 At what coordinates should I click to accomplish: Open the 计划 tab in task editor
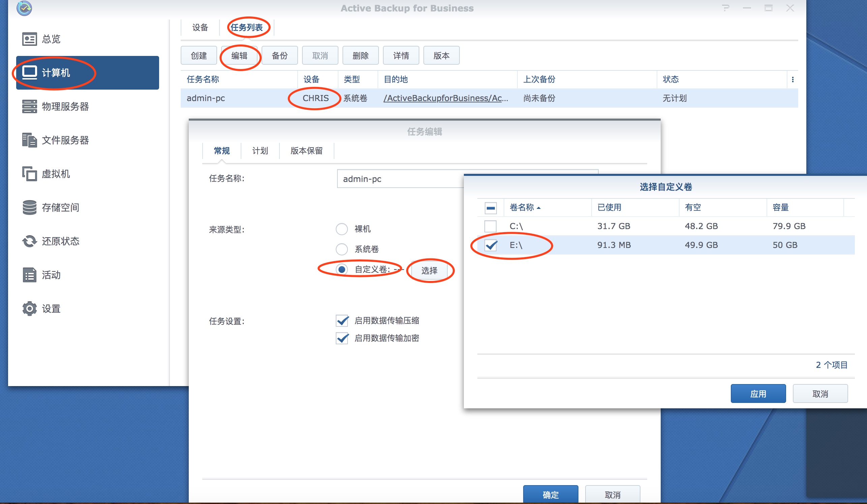click(x=260, y=151)
